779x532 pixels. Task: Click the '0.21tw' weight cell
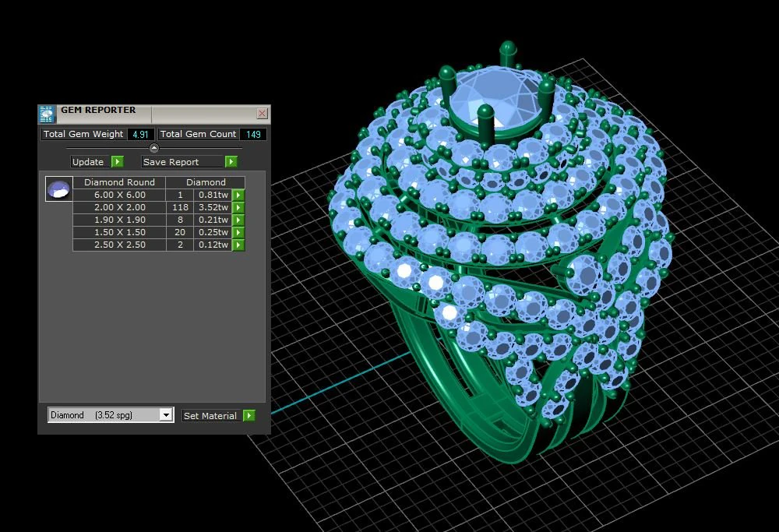[x=213, y=220]
